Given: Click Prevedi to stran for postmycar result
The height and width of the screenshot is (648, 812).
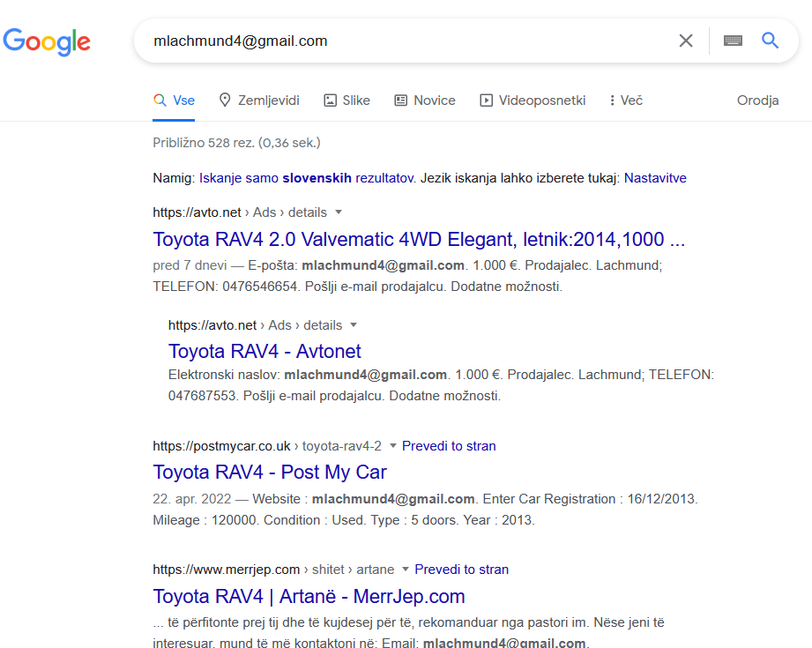Looking at the screenshot, I should (x=449, y=446).
